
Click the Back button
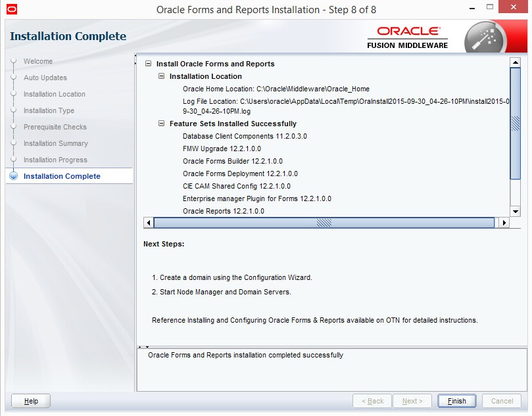[372, 401]
